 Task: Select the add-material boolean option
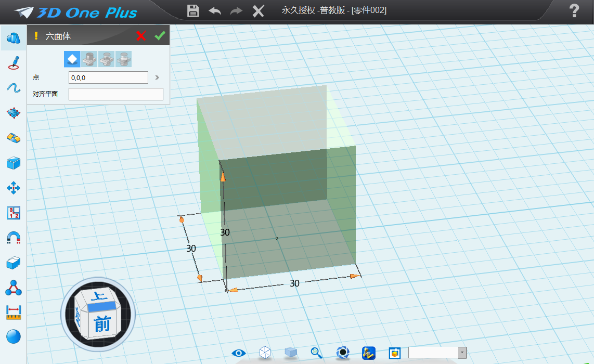tap(89, 59)
